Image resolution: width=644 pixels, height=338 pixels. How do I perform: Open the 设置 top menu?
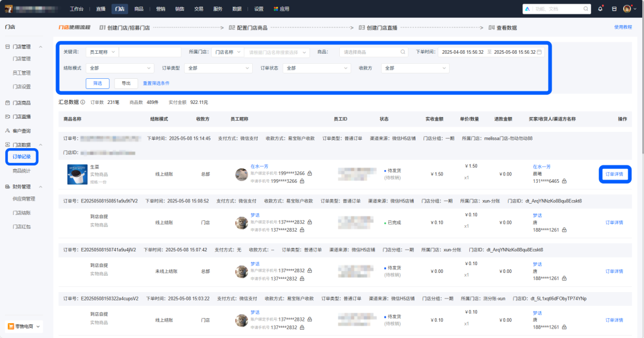[x=259, y=8]
